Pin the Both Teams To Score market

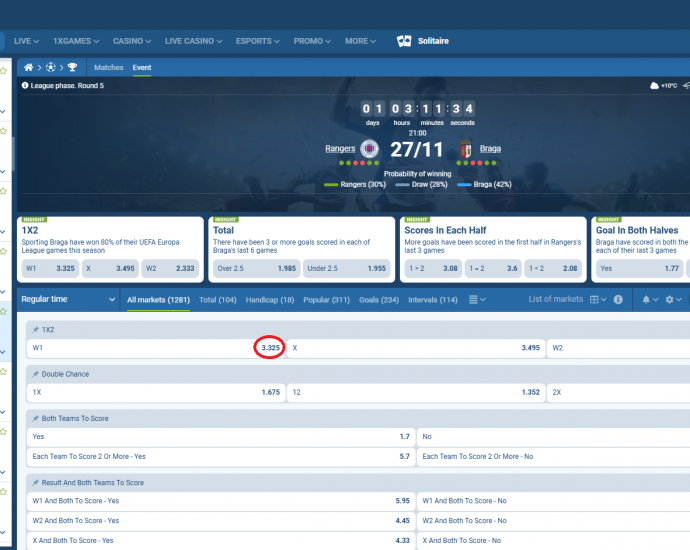(x=36, y=418)
